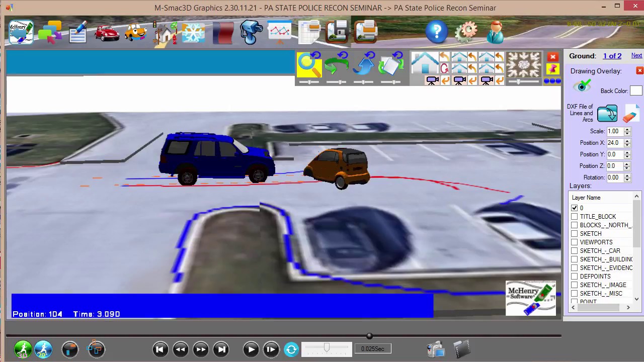644x362 pixels.
Task: Click the 1 of 2 Ground link
Action: (x=612, y=55)
